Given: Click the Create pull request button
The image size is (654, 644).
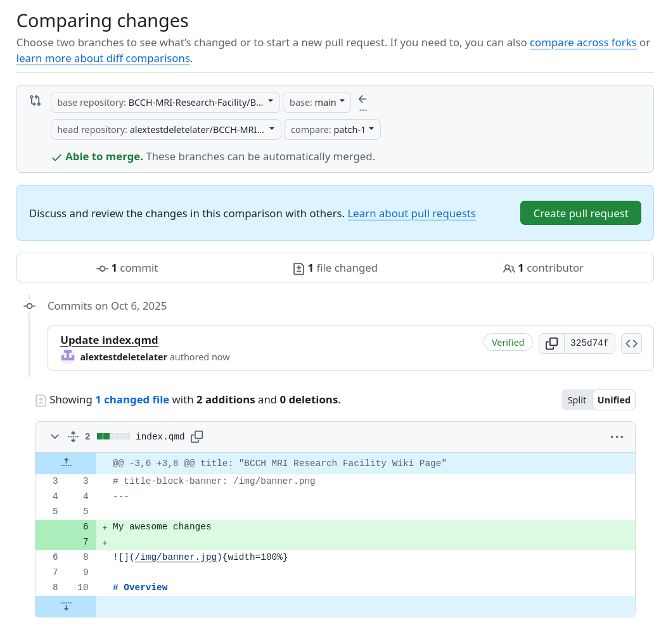Looking at the screenshot, I should coord(580,213).
